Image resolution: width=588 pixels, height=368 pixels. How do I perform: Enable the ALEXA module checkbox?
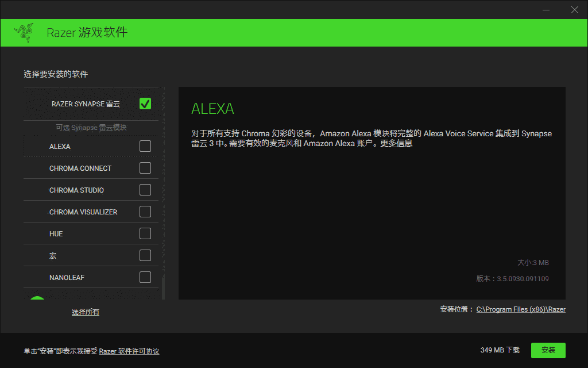pyautogui.click(x=145, y=146)
